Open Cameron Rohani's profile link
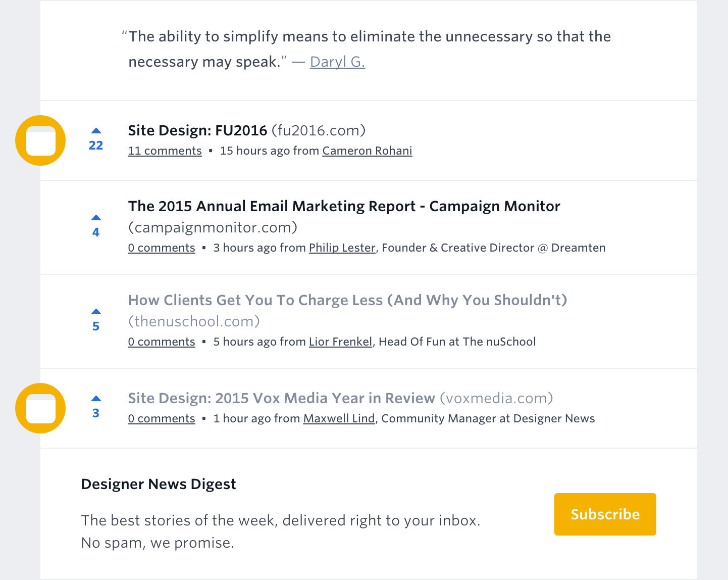The width and height of the screenshot is (728, 580). (x=367, y=151)
